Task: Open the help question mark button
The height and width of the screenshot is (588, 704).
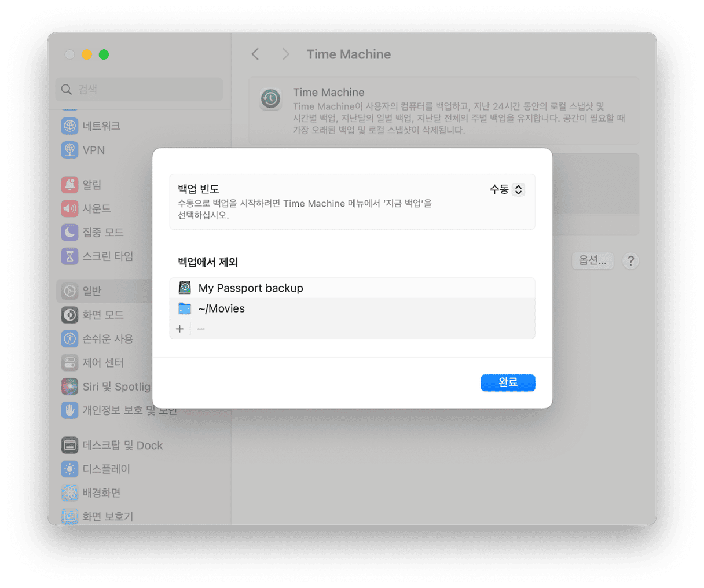Action: (x=630, y=261)
